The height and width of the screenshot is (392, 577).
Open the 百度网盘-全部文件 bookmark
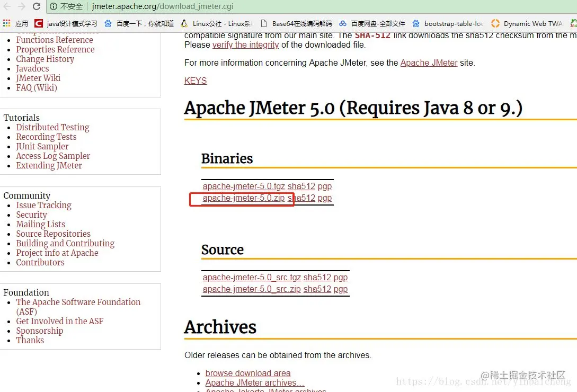coord(372,23)
